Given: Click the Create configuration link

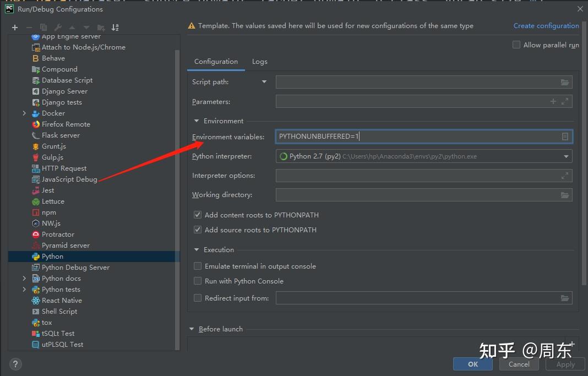Looking at the screenshot, I should [x=546, y=26].
